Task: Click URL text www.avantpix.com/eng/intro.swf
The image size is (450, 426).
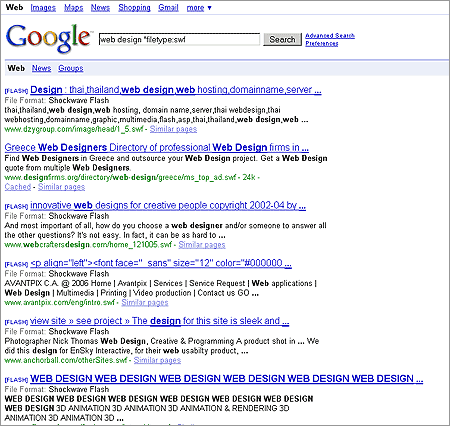Action: [60, 302]
